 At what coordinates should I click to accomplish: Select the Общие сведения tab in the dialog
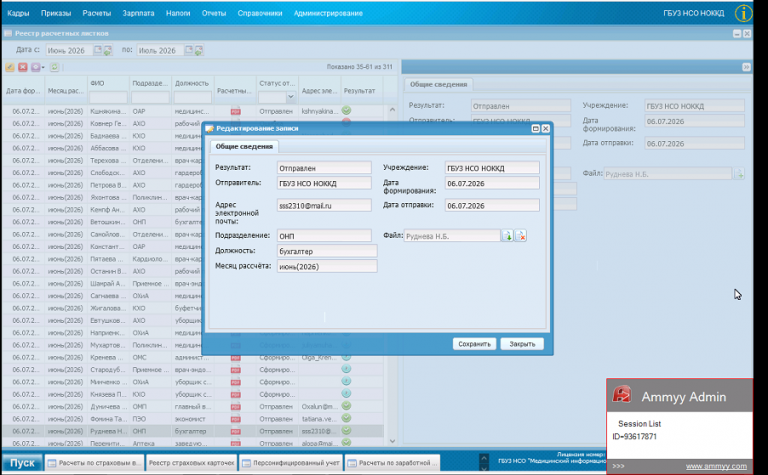tap(244, 146)
